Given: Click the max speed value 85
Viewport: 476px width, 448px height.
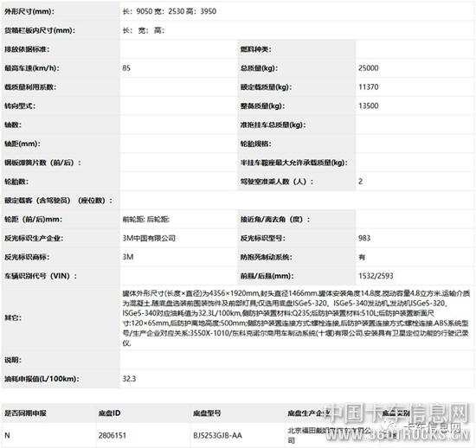Looking at the screenshot, I should pos(126,68).
